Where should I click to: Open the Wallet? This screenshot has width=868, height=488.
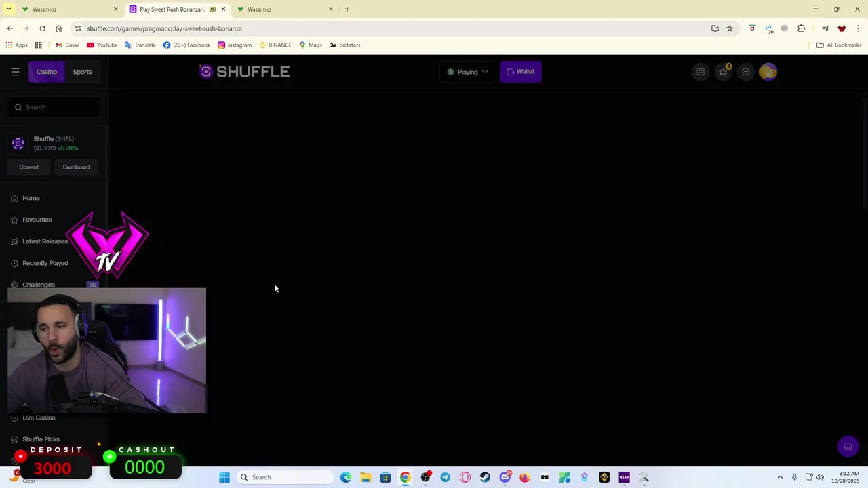[x=521, y=72]
